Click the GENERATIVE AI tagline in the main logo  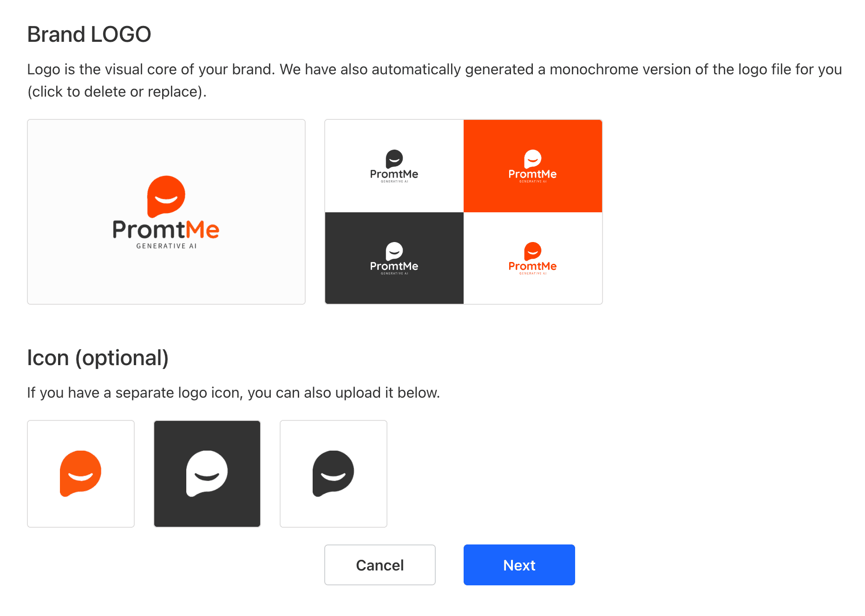click(166, 246)
